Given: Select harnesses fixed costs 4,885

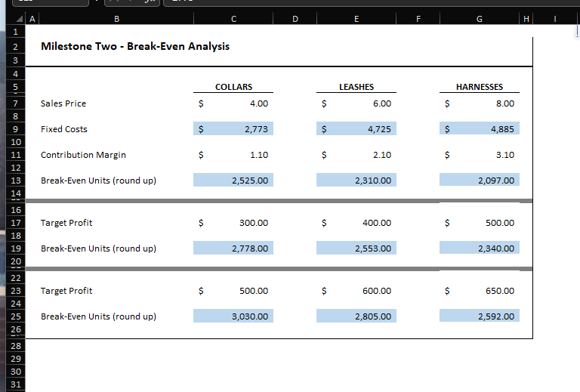Looking at the screenshot, I should 480,128.
